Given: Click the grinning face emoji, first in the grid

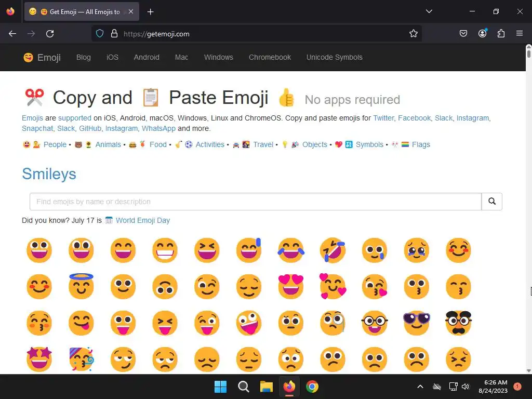Looking at the screenshot, I should click(39, 250).
